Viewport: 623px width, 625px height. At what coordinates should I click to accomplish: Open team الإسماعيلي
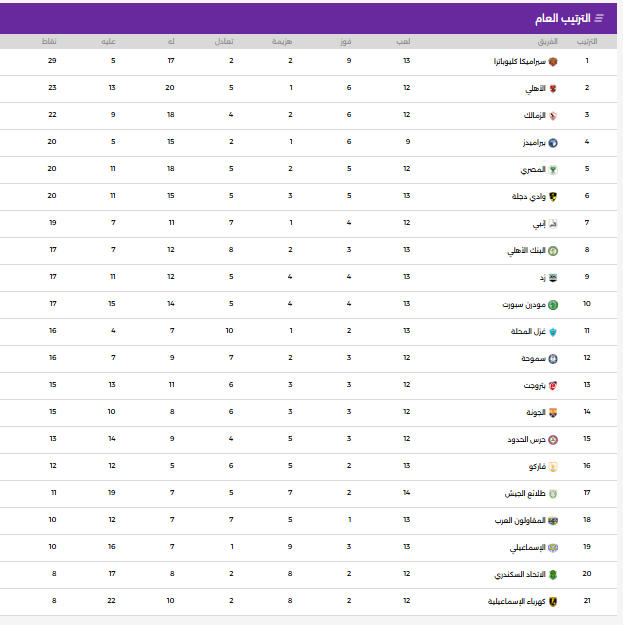(x=528, y=548)
